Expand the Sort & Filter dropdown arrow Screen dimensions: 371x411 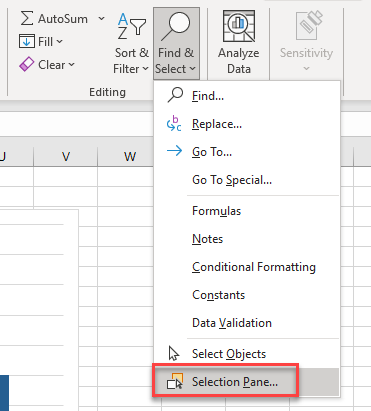[x=145, y=69]
